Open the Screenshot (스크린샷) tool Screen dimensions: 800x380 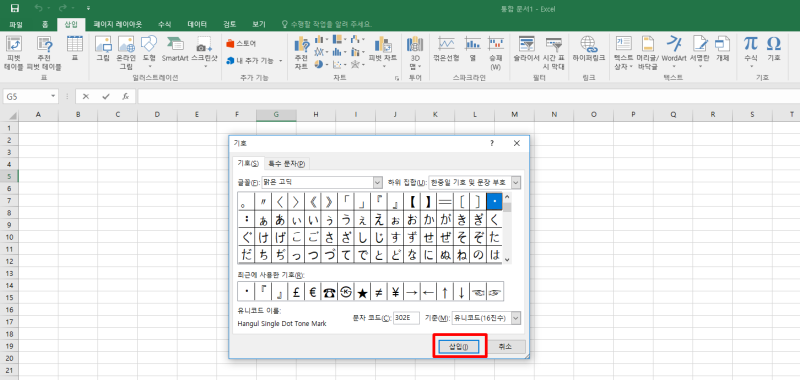(205, 51)
